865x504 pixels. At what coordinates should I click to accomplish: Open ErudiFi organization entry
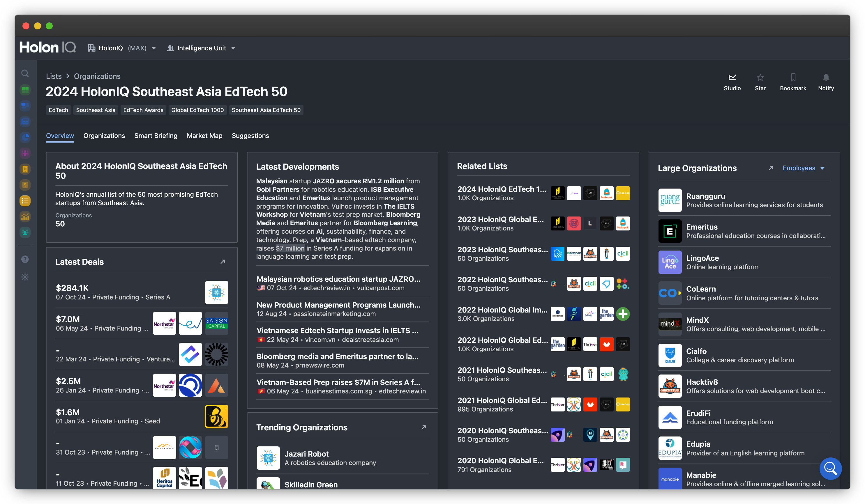(744, 417)
